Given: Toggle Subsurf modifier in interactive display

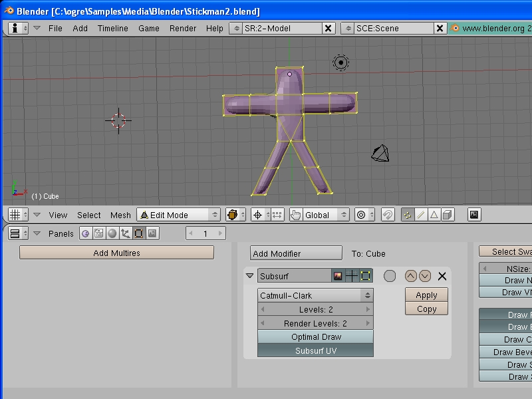Looking at the screenshot, I should click(352, 276).
